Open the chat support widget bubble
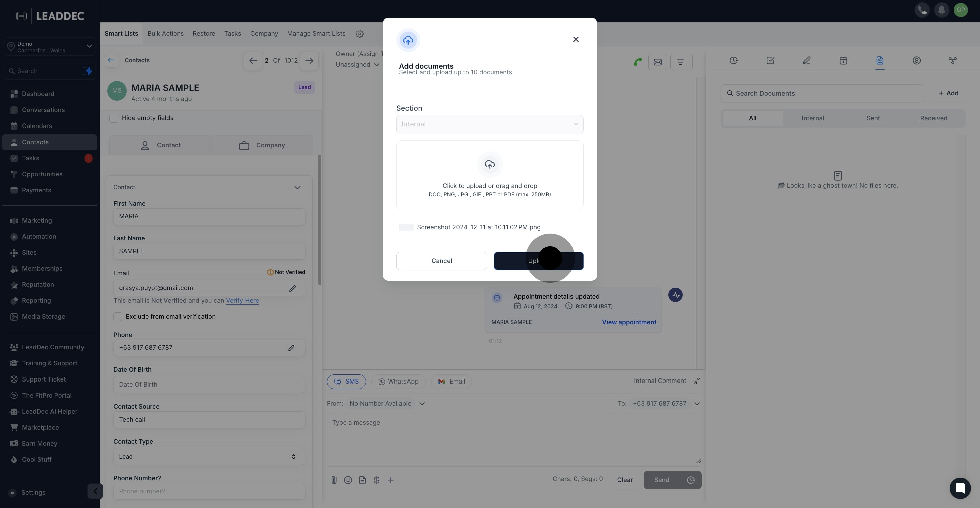Viewport: 980px width, 508px height. 960,488
